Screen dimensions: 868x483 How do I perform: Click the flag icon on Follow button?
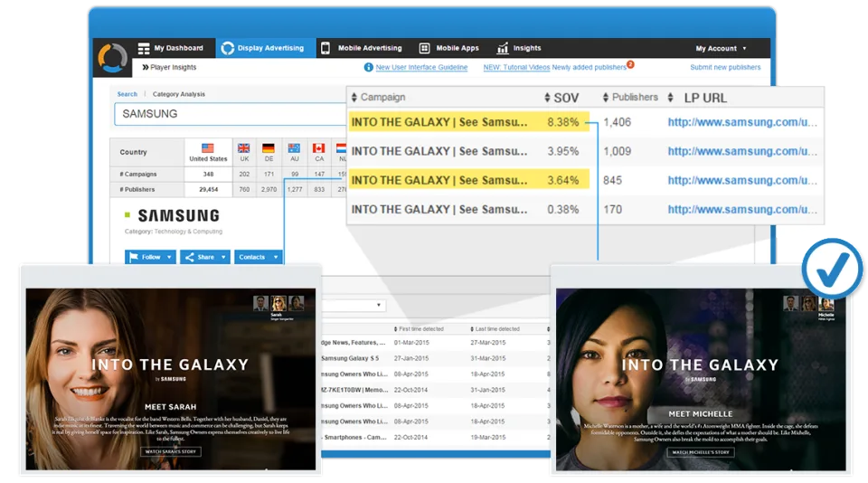pos(134,257)
